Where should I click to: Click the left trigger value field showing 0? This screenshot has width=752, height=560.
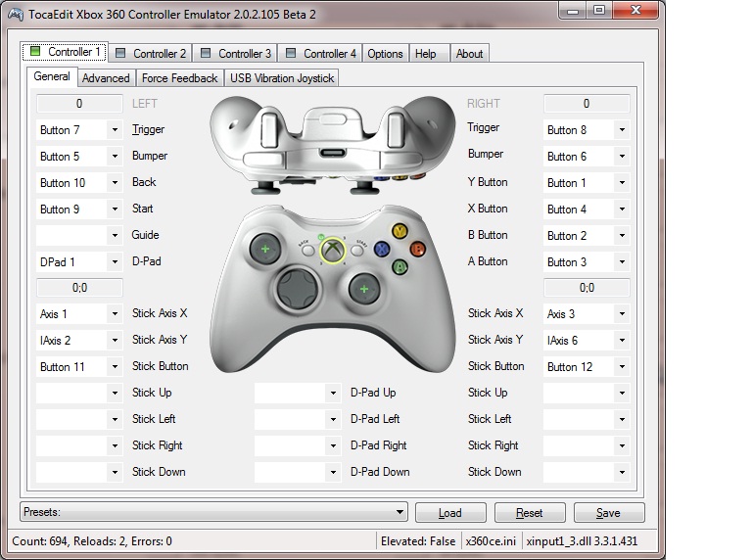79,104
